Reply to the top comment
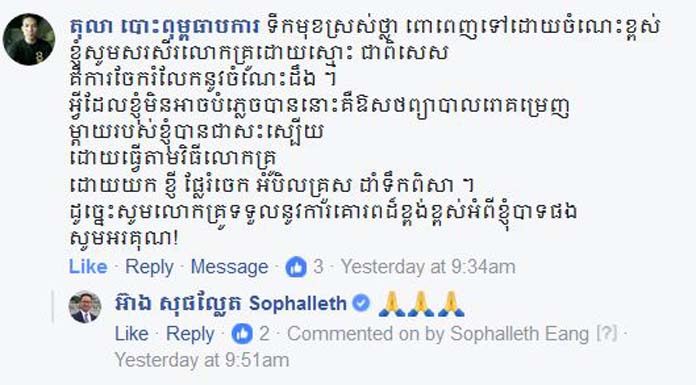696x385 pixels. coord(149,267)
